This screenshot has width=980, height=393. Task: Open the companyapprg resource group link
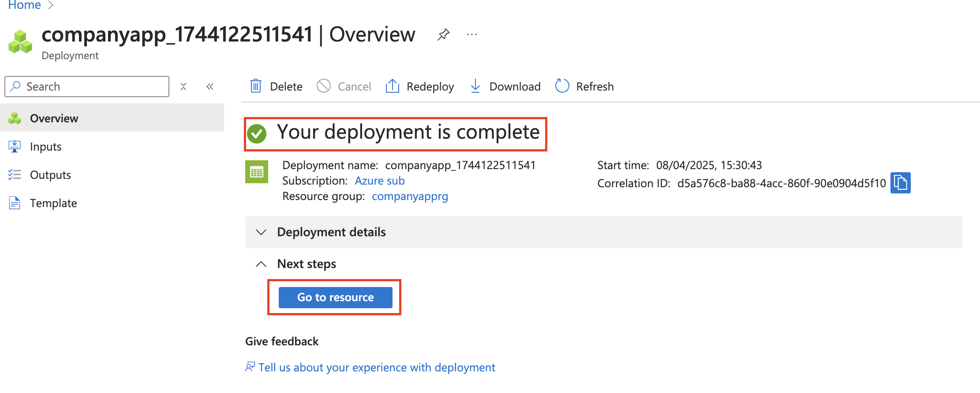pos(410,196)
